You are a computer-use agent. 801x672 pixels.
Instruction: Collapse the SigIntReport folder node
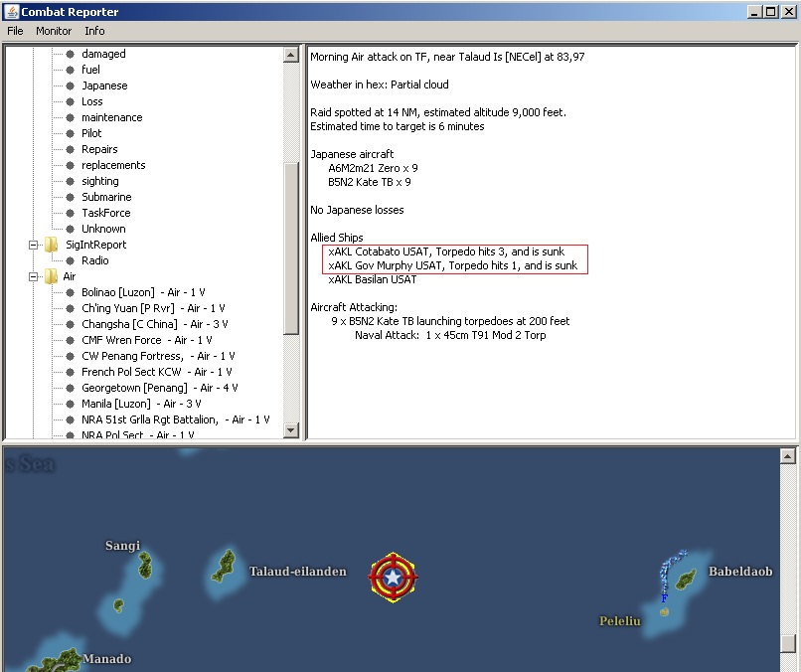[33, 245]
